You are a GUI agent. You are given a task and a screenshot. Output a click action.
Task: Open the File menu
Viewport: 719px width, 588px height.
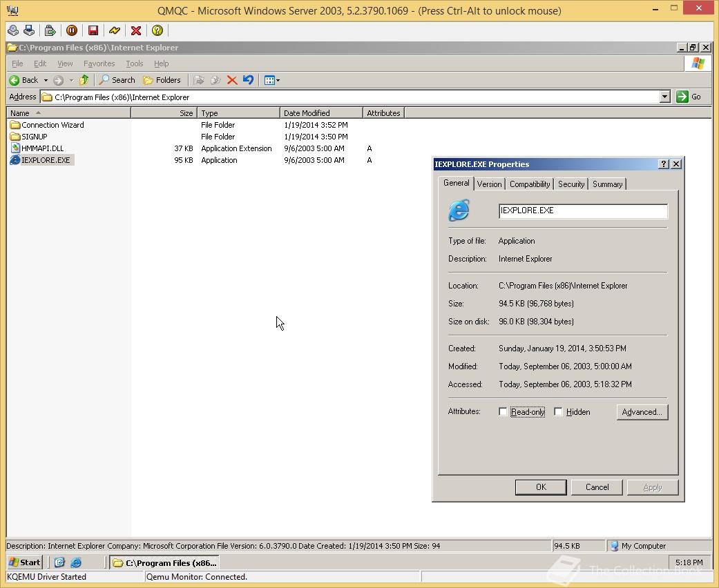[17, 63]
